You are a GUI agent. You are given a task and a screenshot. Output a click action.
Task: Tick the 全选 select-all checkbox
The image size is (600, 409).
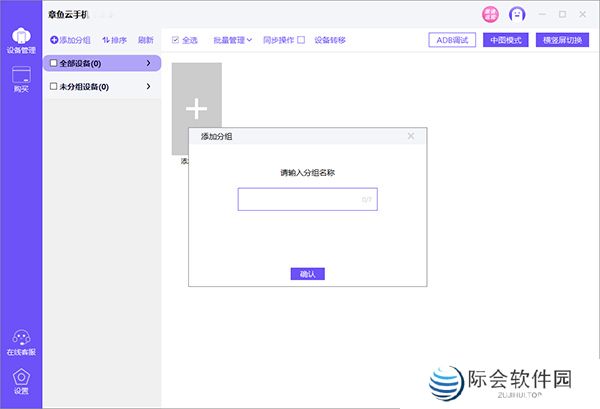pyautogui.click(x=175, y=40)
